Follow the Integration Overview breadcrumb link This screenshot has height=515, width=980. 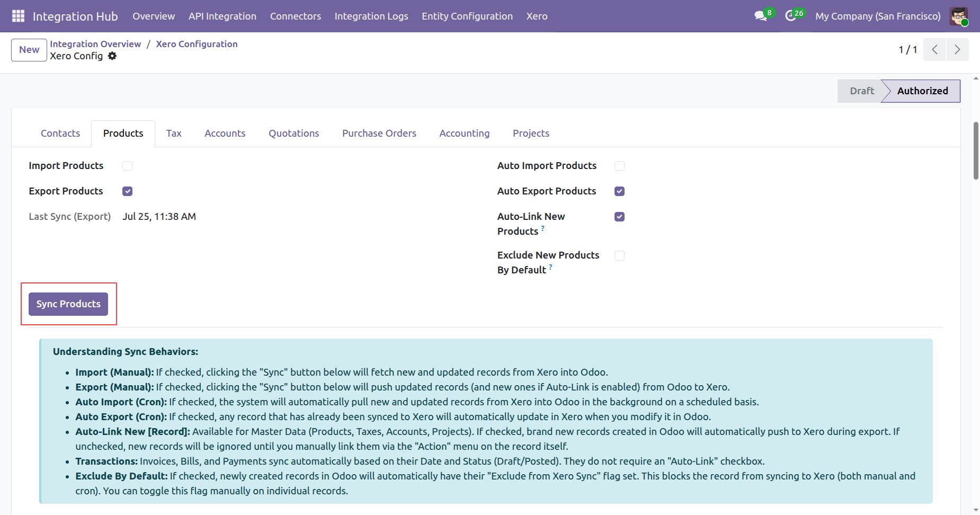95,44
